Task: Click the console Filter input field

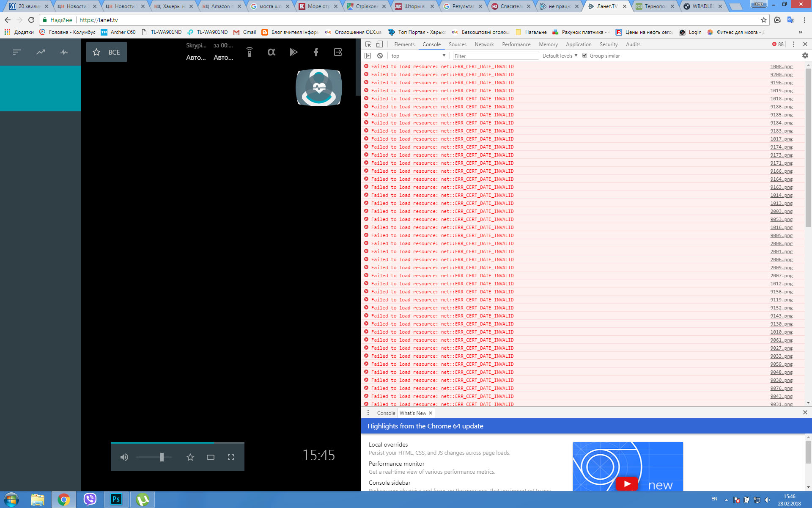Action: pyautogui.click(x=495, y=56)
